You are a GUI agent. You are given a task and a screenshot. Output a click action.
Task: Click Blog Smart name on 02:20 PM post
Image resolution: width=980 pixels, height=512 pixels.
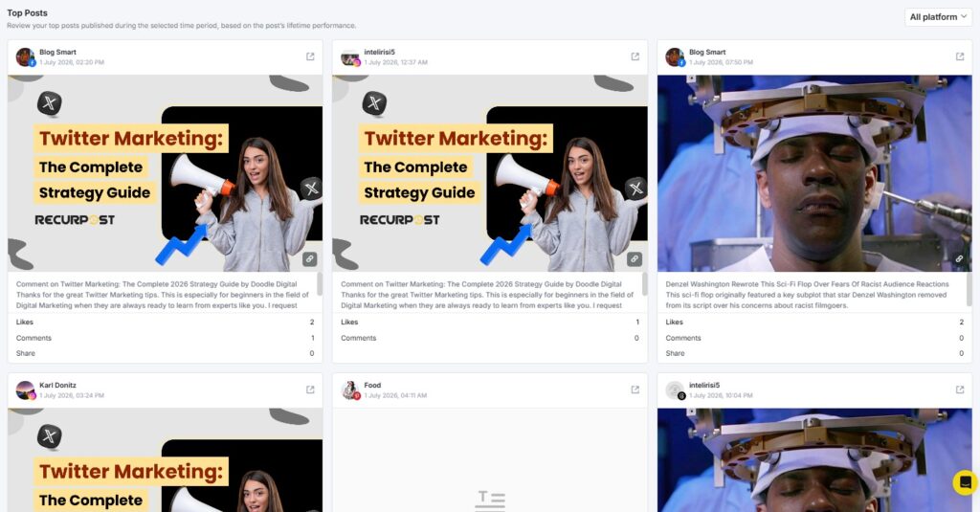57,53
